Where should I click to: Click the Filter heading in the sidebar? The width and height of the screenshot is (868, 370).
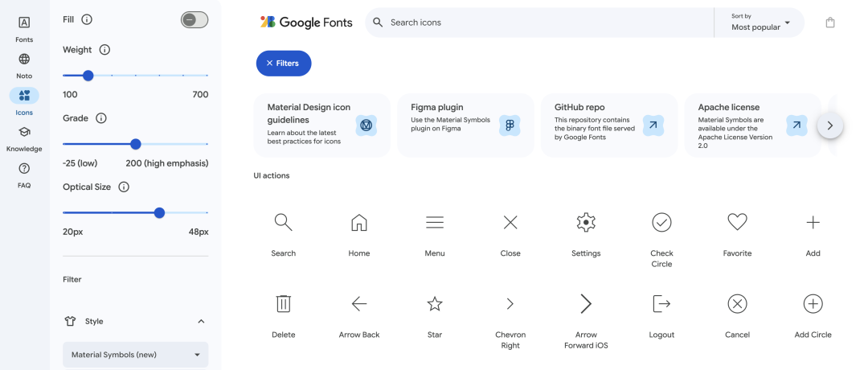point(72,280)
